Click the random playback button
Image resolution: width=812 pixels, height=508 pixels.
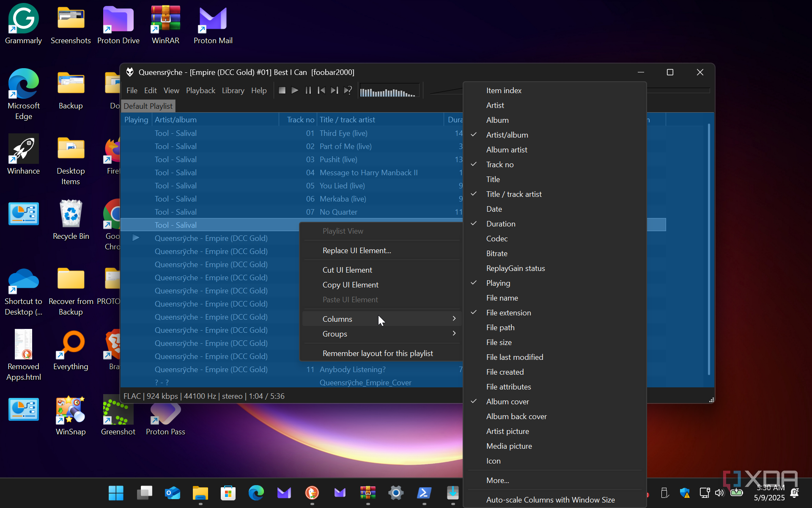pos(348,90)
